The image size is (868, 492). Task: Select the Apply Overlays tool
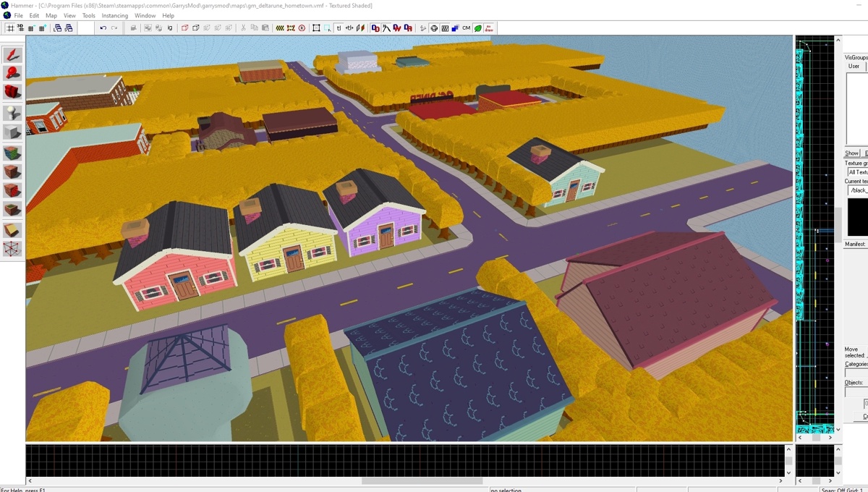pyautogui.click(x=12, y=210)
